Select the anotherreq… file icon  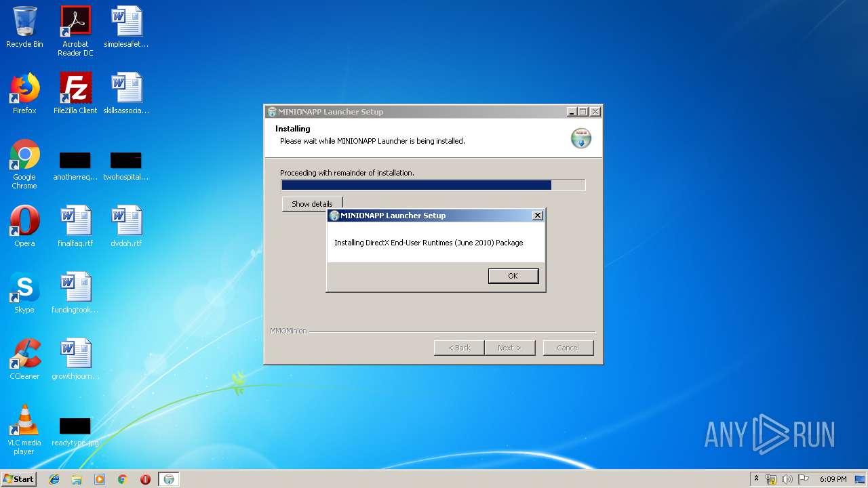click(75, 167)
